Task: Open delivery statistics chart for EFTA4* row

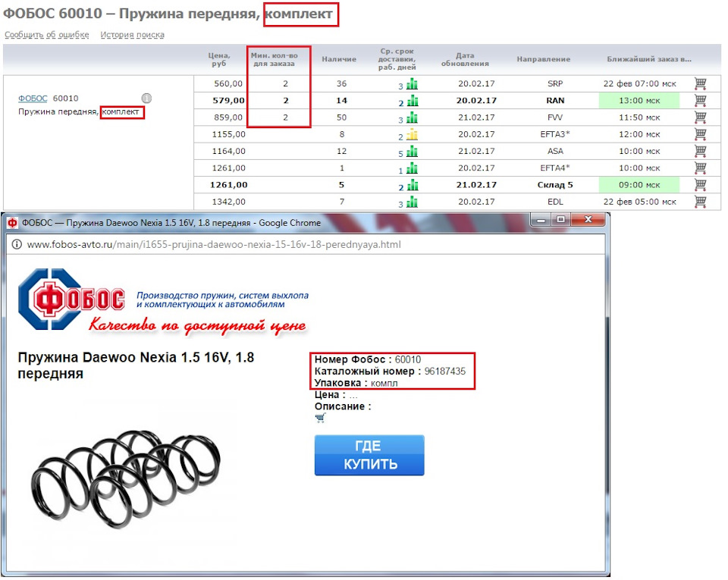Action: [x=412, y=168]
